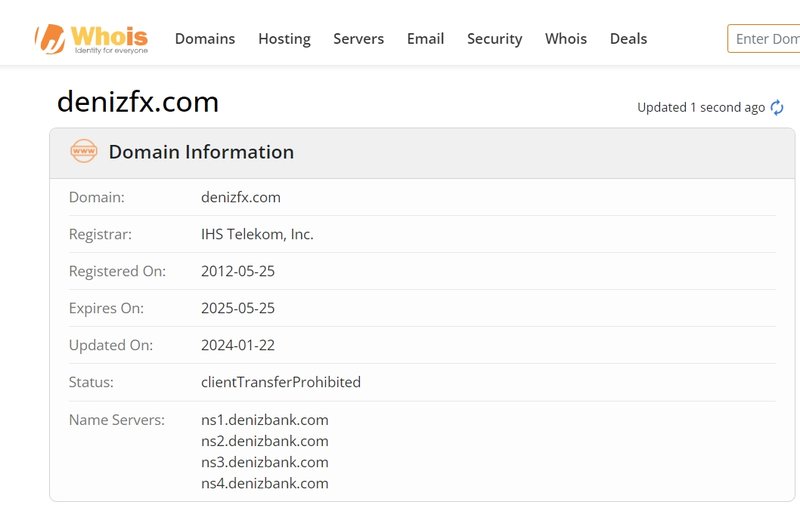Open the Deals nav item
This screenshot has width=800, height=511.
tap(628, 39)
